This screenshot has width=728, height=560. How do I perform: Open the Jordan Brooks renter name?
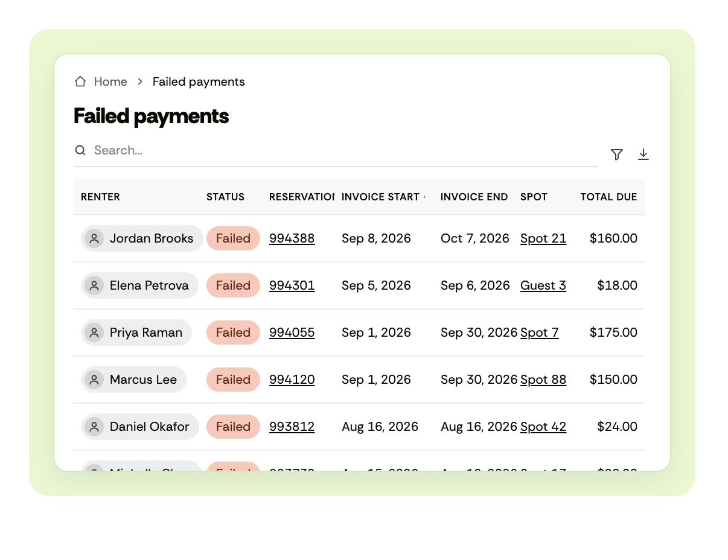(152, 238)
